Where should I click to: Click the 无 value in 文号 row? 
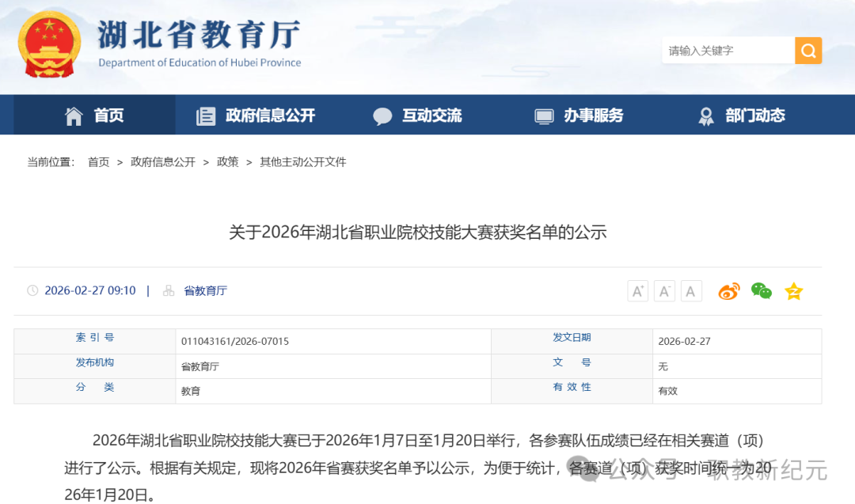663,366
